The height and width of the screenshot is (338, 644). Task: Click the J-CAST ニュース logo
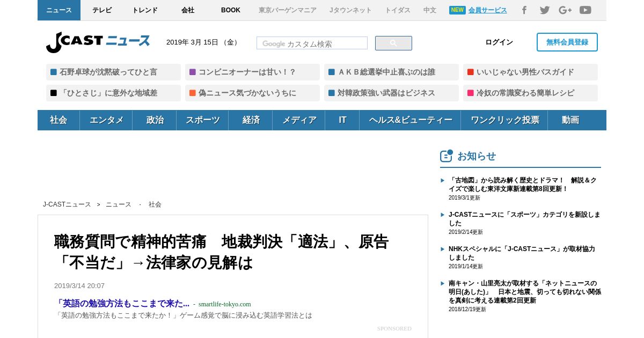[98, 42]
